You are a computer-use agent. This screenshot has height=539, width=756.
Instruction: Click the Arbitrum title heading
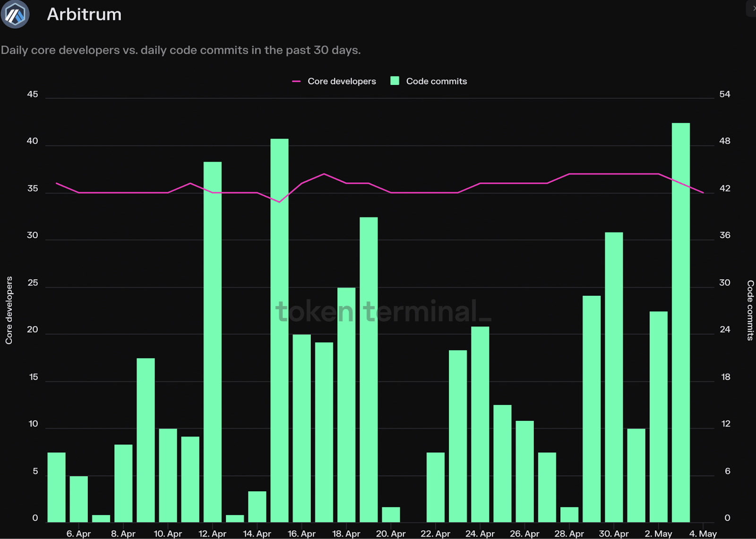tap(84, 14)
